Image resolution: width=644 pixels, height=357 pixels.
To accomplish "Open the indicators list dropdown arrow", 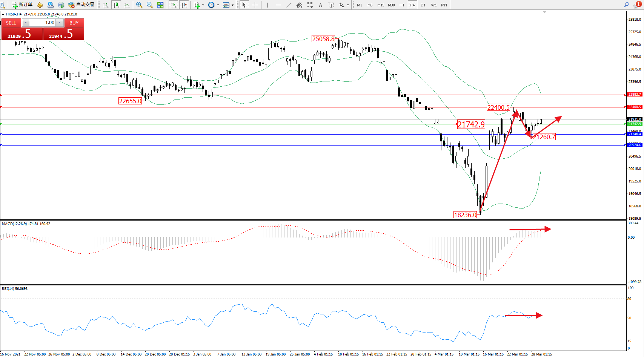I will click(203, 5).
